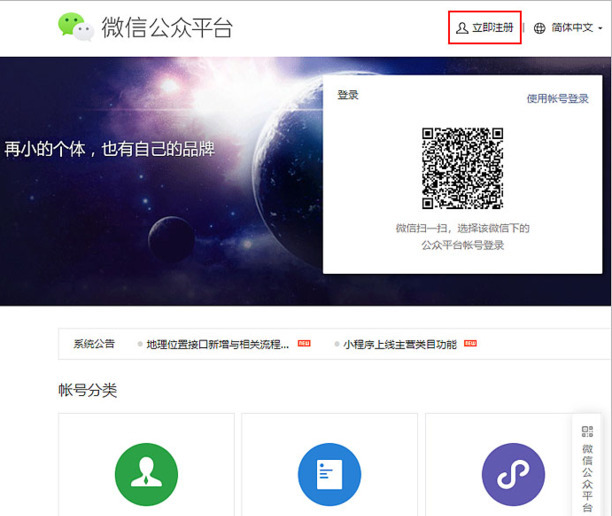Click the 立即注册 register link

(493, 28)
